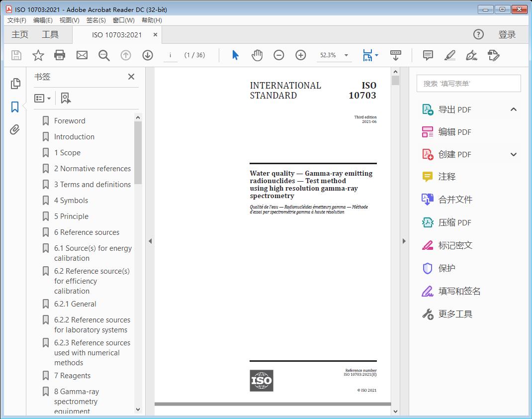The width and height of the screenshot is (532, 419).
Task: Toggle the attachments paperclip panel
Action: [x=15, y=130]
